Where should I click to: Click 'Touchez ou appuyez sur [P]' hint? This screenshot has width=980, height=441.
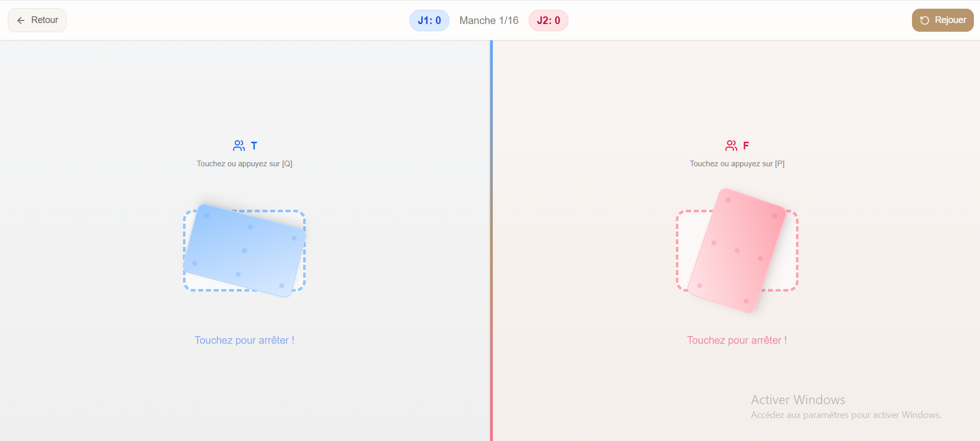(737, 164)
